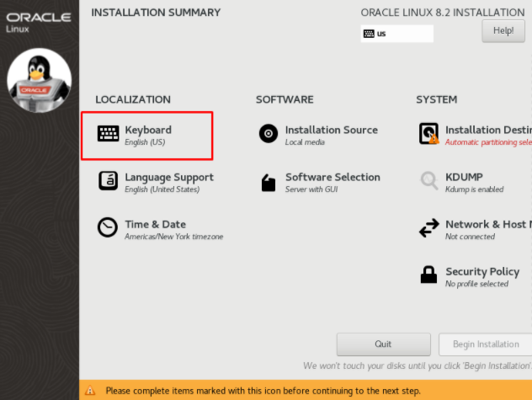Open the us keyboard layout indicator

397,34
